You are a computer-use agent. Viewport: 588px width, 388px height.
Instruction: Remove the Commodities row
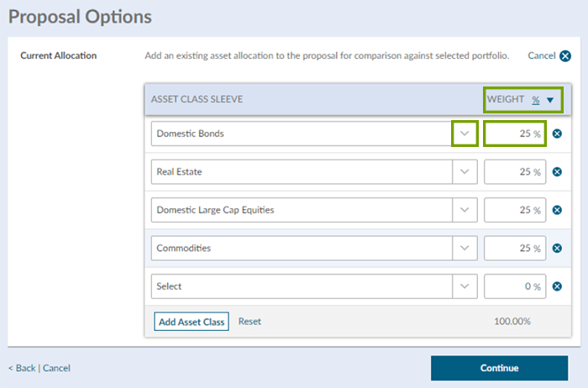click(557, 249)
